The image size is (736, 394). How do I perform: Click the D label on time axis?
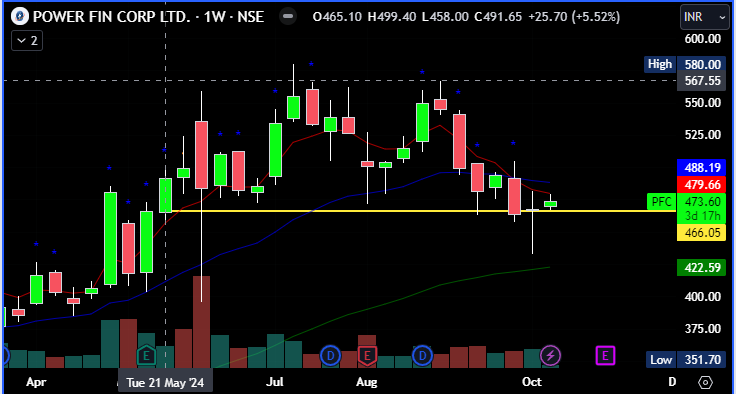(x=672, y=381)
